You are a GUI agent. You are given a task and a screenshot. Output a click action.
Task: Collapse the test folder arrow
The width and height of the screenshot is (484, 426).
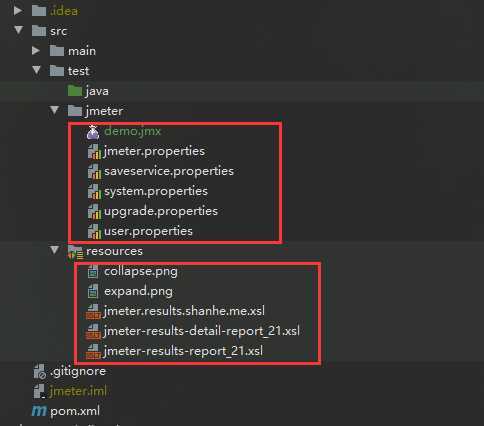tap(37, 70)
